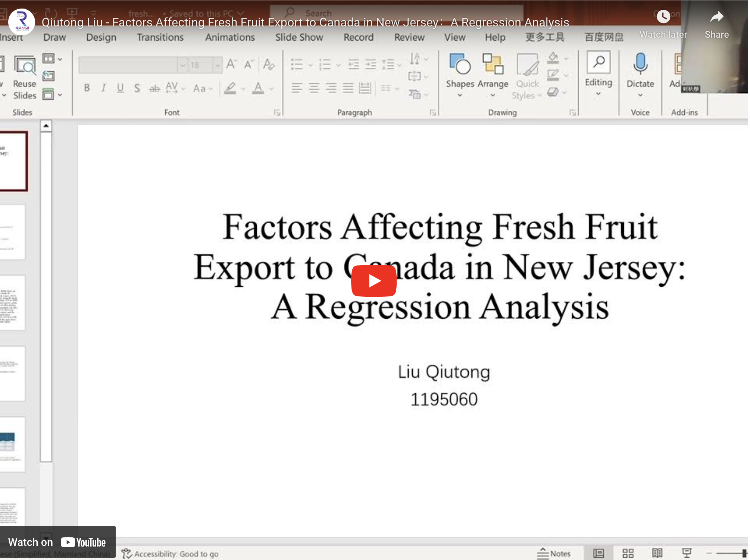The width and height of the screenshot is (750, 560).
Task: Switch to the Transitions tab
Action: (160, 37)
